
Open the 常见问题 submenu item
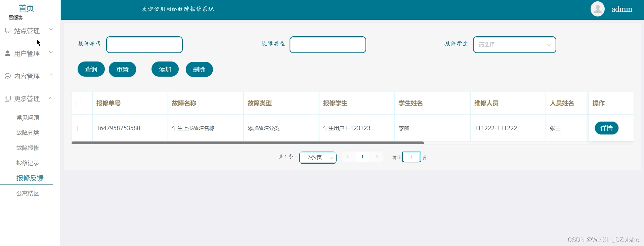[28, 118]
